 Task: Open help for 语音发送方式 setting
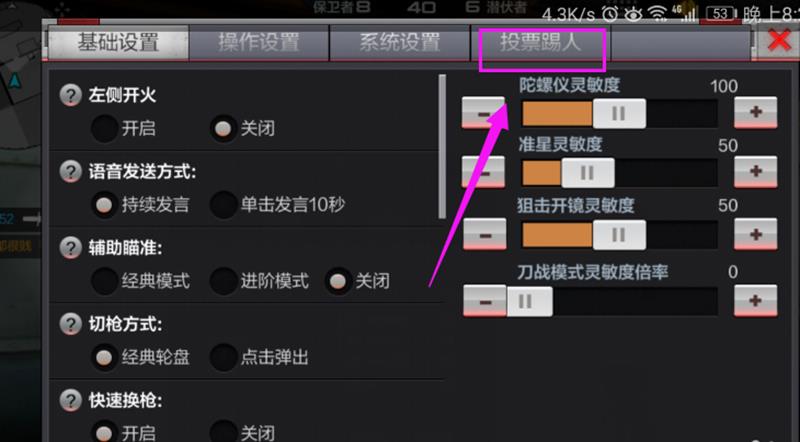[70, 171]
